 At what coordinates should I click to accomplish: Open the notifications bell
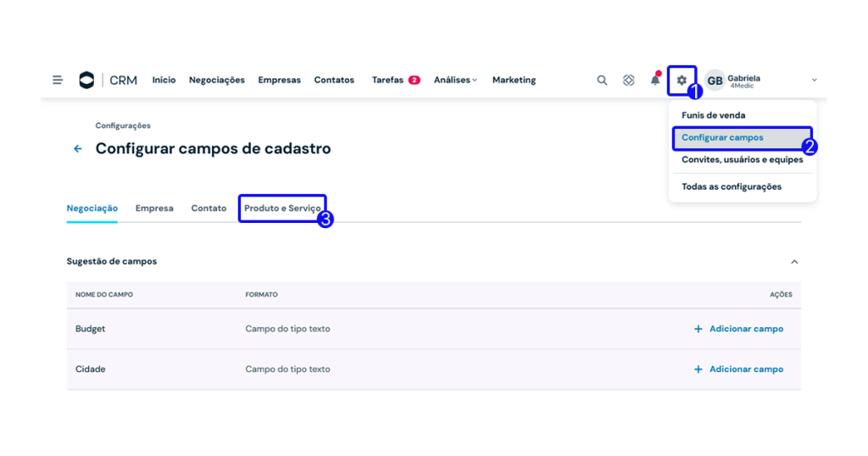(655, 81)
